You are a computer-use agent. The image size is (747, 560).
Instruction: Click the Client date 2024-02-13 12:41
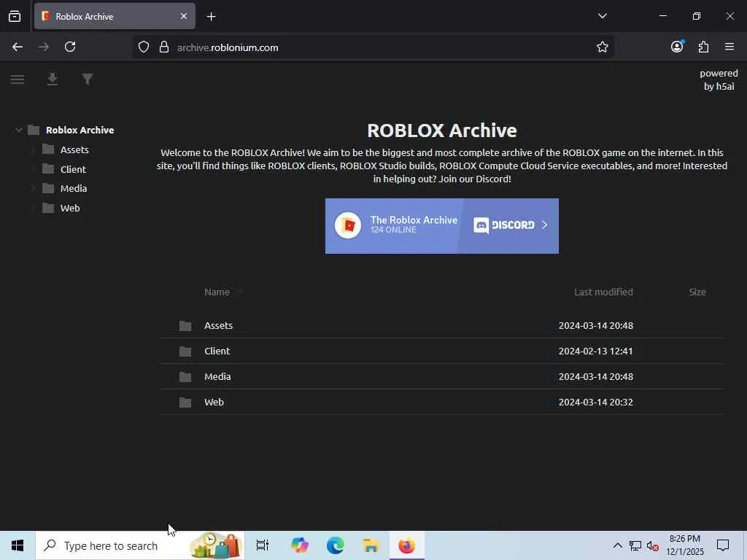pos(596,351)
